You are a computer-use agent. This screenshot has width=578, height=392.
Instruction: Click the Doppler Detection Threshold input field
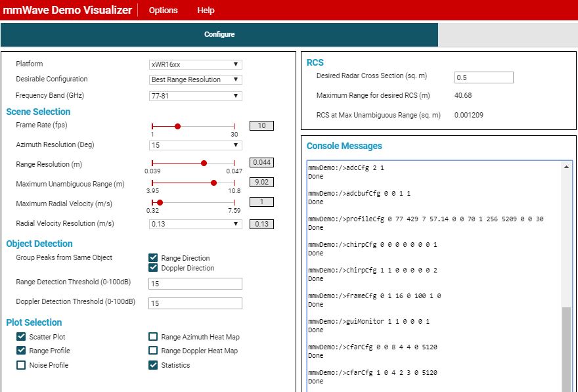195,303
